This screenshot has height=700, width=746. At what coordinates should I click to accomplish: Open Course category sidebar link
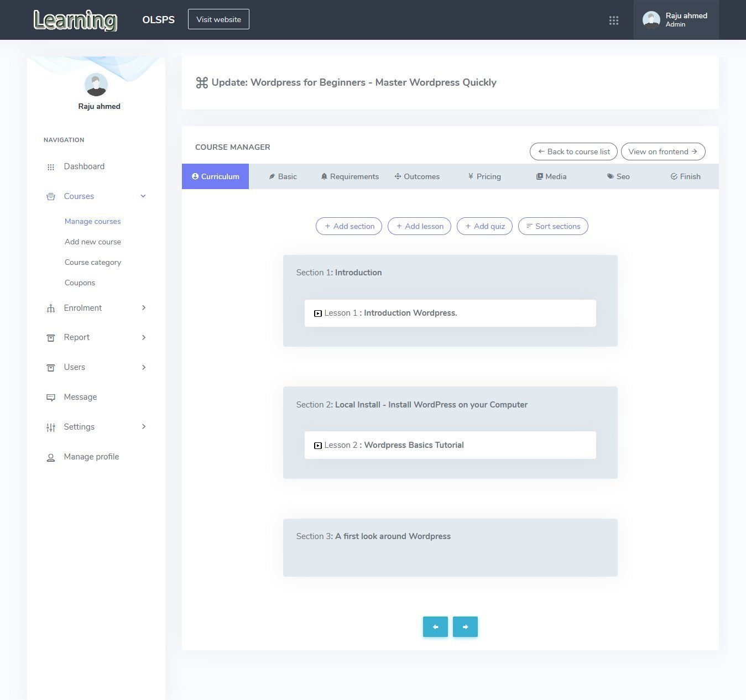(x=92, y=262)
